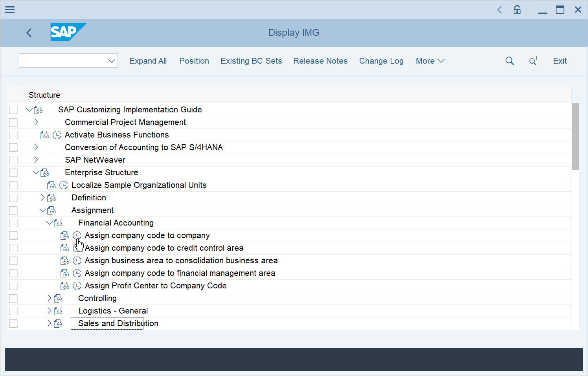Image resolution: width=588 pixels, height=376 pixels.
Task: Open documentation icon for Assign company code to company
Action: click(65, 235)
